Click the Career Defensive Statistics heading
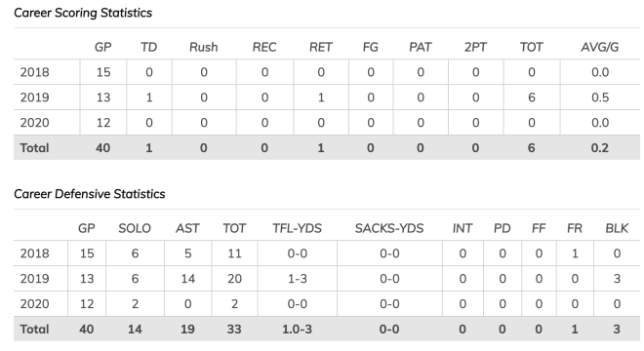This screenshot has height=351, width=644. 90,194
